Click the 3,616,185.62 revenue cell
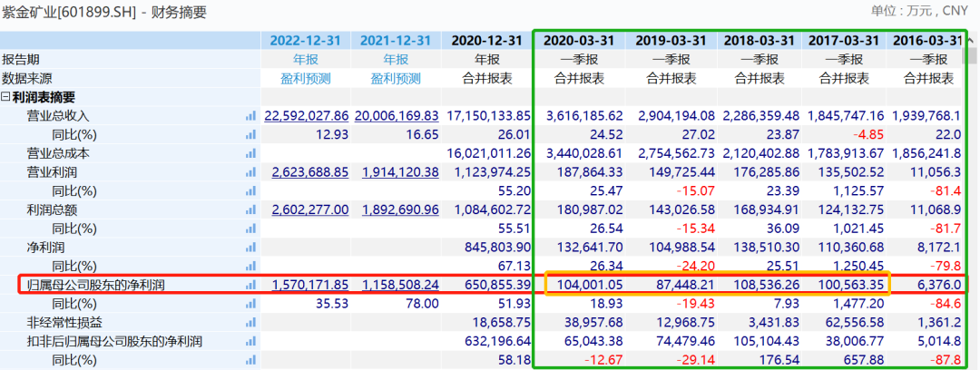The height and width of the screenshot is (370, 980). tap(585, 116)
